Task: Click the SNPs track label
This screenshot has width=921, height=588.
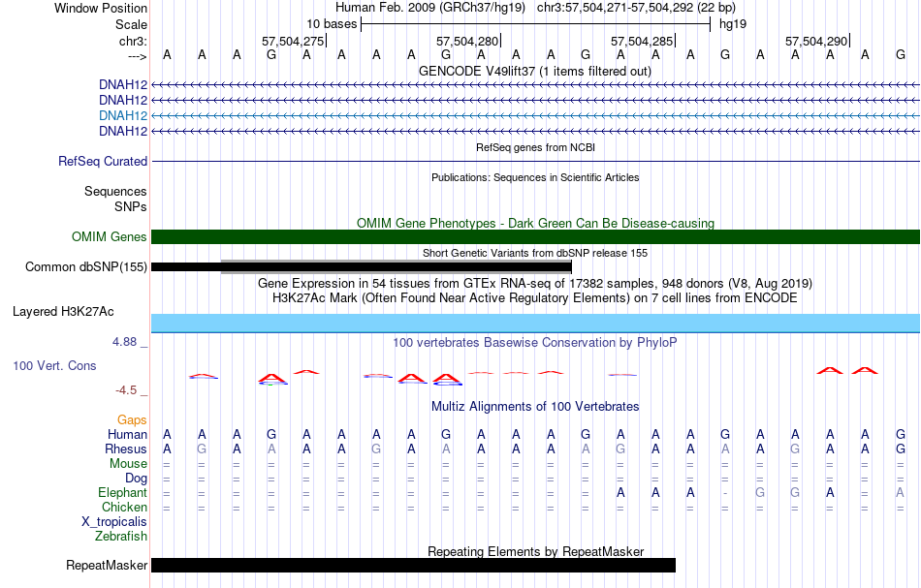Action: coord(131,206)
